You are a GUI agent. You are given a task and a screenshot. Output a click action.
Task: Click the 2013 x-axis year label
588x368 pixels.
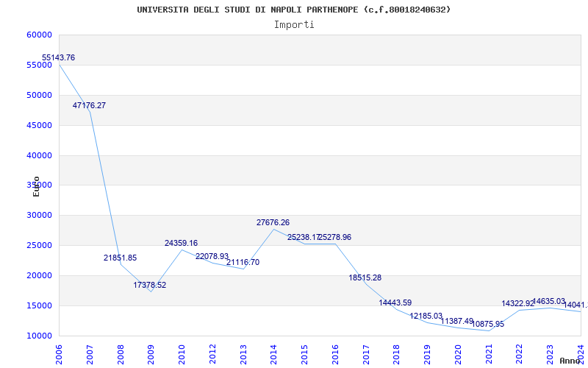point(243,355)
